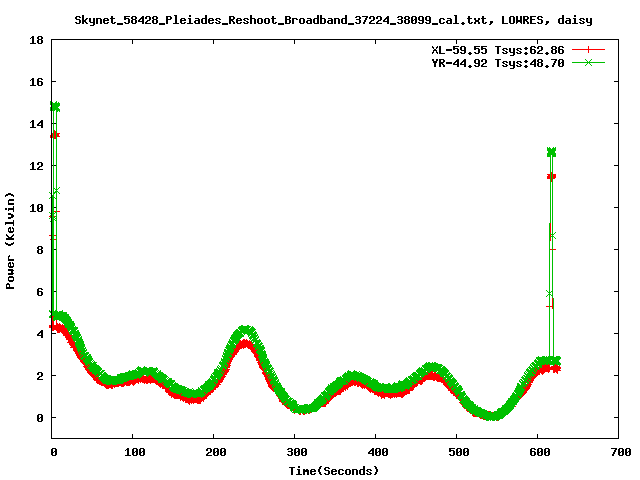Click x-axis tick label 500
The height and width of the screenshot is (480, 640).
[x=458, y=452]
